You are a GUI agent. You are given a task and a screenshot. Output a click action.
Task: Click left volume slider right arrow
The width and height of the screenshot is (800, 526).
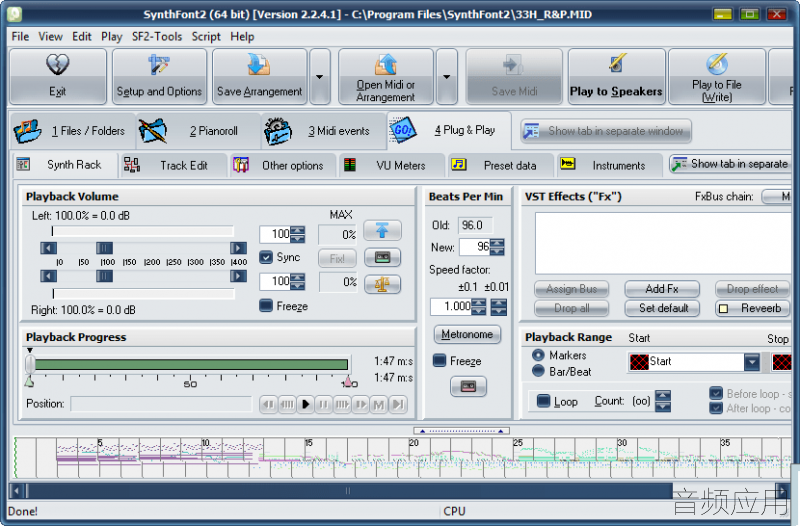[238, 248]
